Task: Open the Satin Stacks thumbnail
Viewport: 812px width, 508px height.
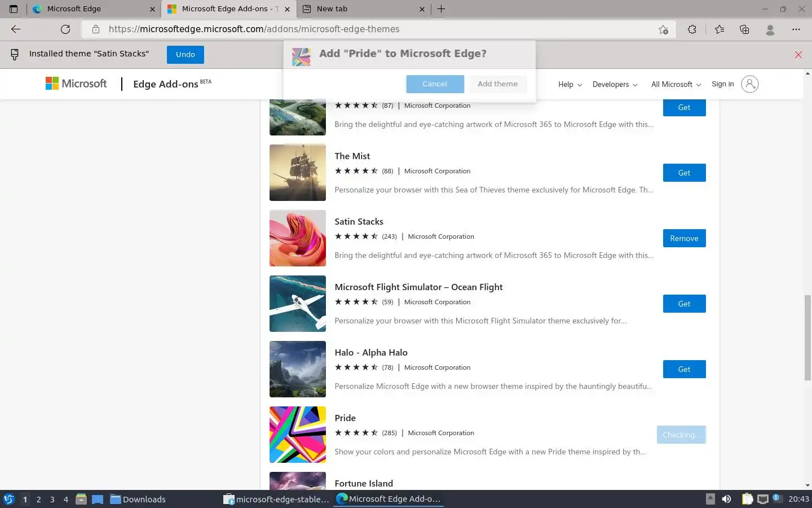Action: coord(298,238)
